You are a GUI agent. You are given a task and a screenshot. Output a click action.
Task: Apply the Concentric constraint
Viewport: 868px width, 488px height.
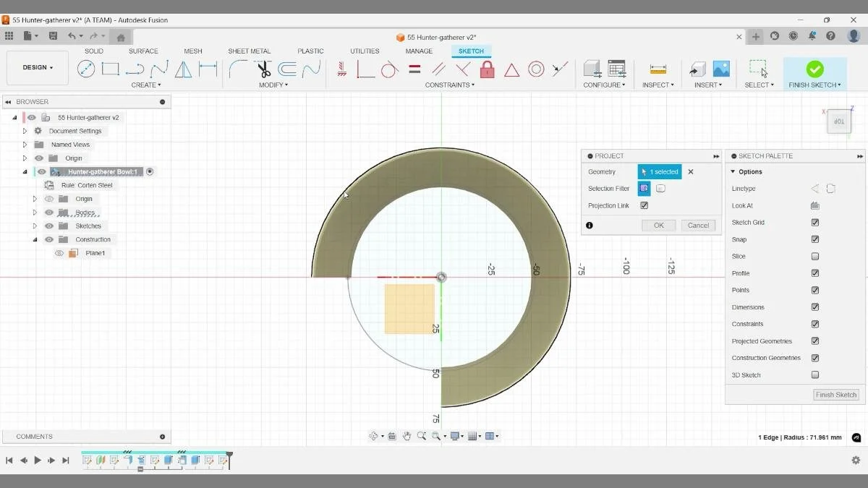point(536,69)
